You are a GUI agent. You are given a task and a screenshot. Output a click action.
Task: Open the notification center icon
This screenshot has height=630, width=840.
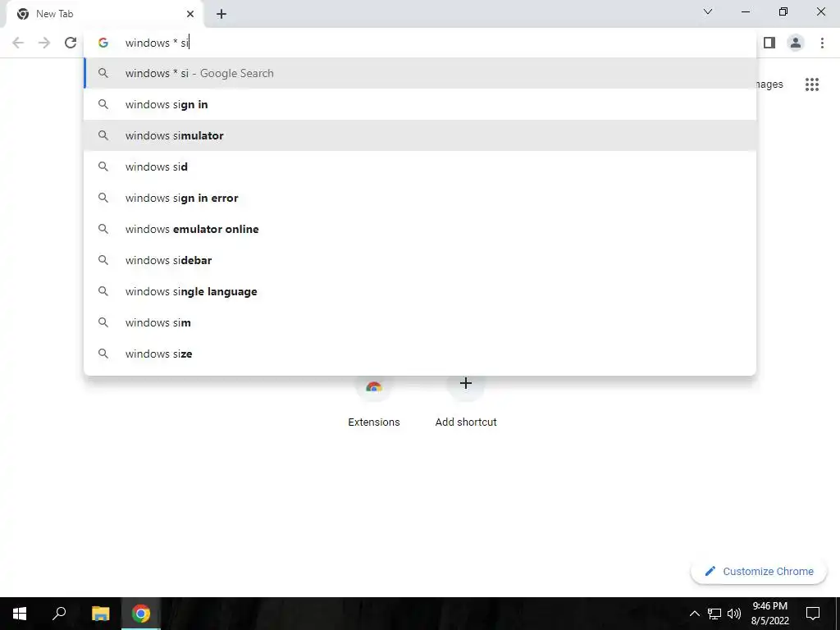click(813, 614)
